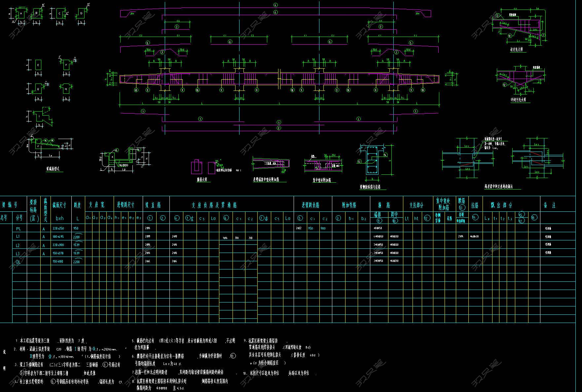Select the 支座宽 header cell
The width and height of the screenshot is (582, 392).
97,205
